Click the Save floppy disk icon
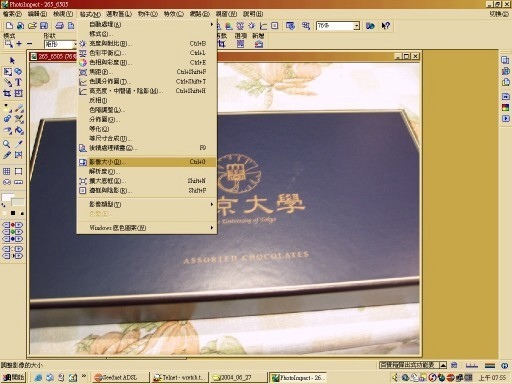512x384 pixels. point(44,26)
